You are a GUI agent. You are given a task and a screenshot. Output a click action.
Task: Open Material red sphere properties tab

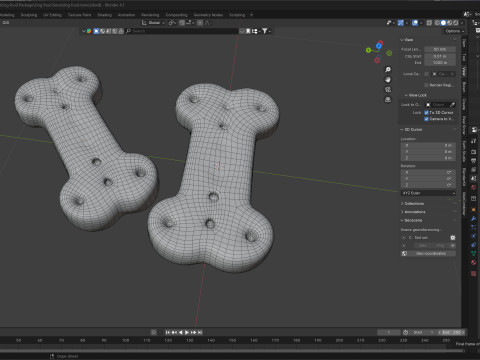click(x=473, y=263)
